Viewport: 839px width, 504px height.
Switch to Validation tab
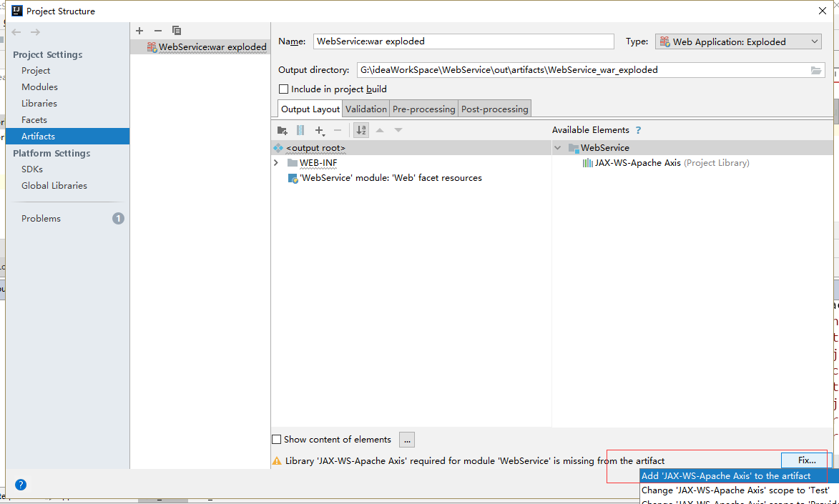point(366,109)
